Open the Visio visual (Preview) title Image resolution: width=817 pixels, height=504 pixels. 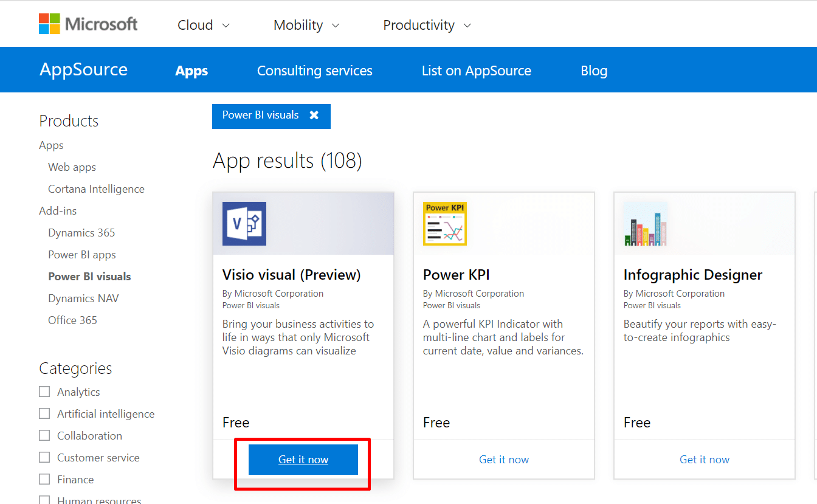point(292,275)
